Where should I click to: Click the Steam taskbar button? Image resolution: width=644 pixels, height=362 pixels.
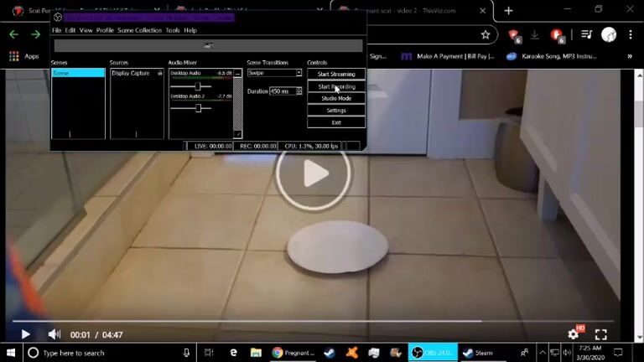tap(478, 353)
